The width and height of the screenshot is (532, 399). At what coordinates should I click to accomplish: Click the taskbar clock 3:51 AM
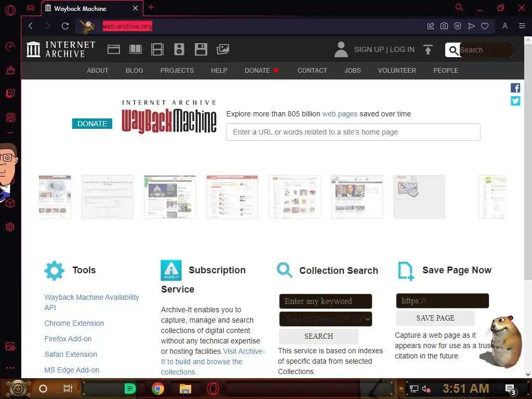point(465,389)
